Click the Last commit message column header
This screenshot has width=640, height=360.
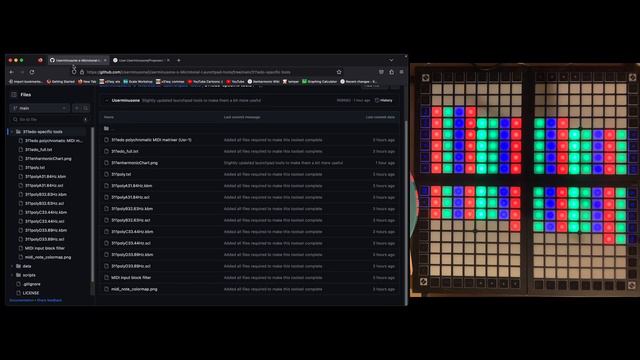click(x=242, y=117)
